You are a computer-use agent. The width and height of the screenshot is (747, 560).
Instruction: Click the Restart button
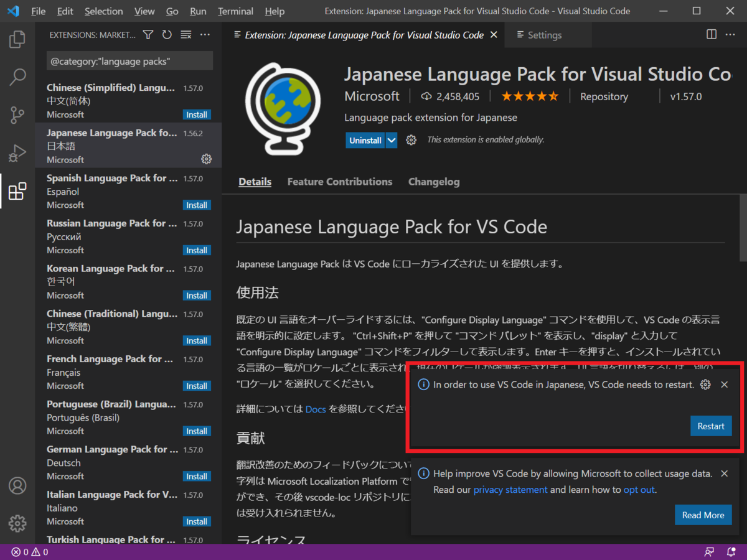[711, 426]
